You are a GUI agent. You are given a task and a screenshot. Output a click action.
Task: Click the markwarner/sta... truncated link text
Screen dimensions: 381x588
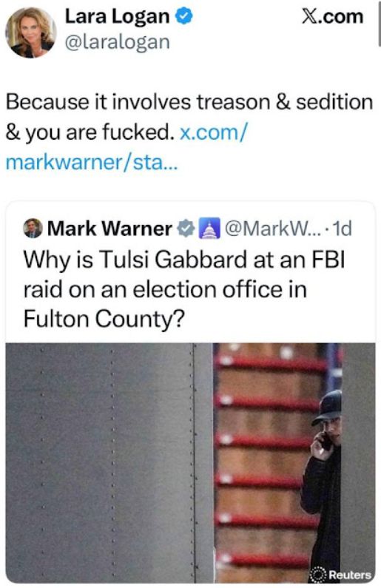91,163
